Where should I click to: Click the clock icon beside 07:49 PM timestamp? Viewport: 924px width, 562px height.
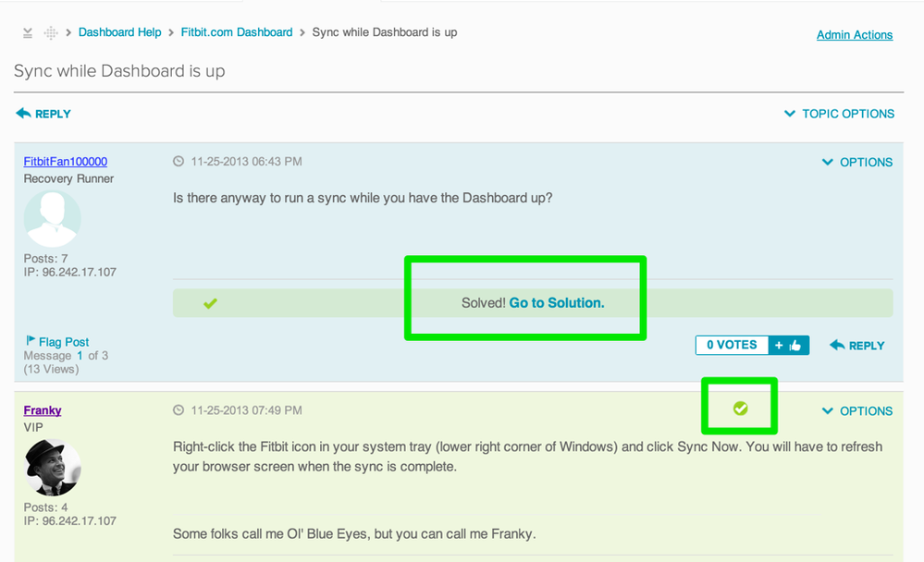(179, 410)
